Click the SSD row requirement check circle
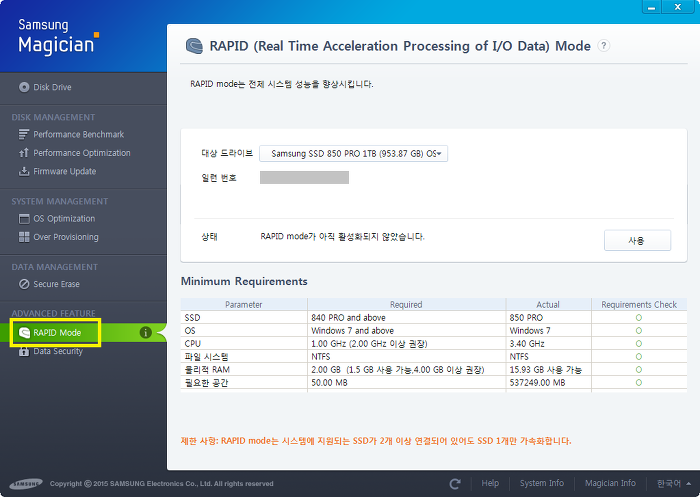This screenshot has width=700, height=497. [639, 317]
